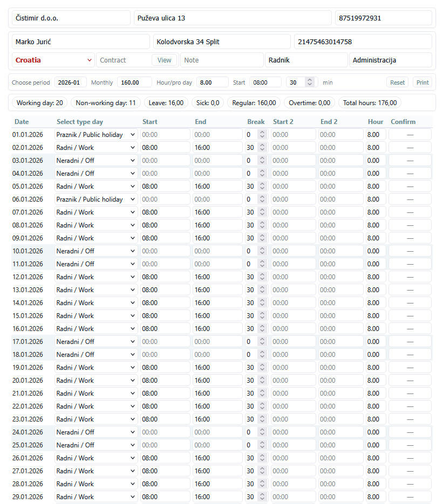Click the default Start time field in period bar
443x504 pixels.
265,82
